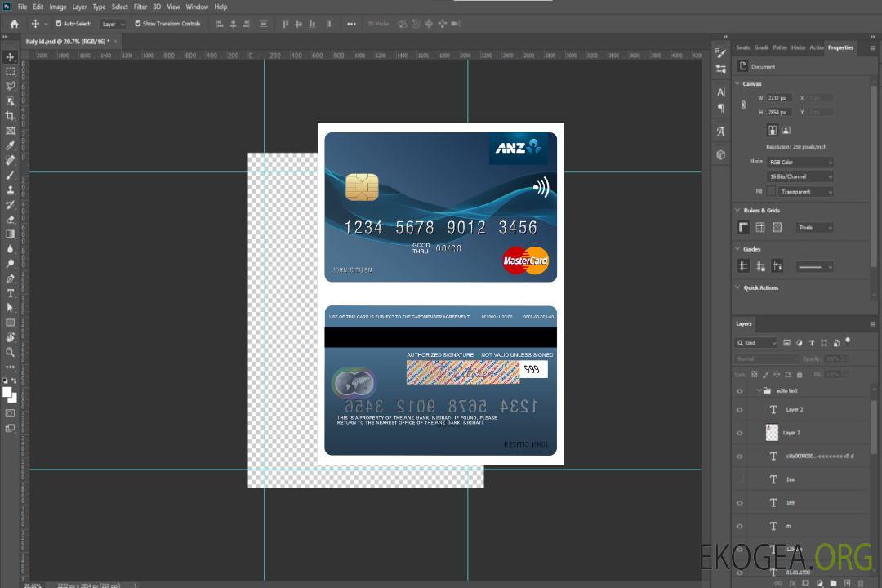This screenshot has height=588, width=882.
Task: Select the Hand tool
Action: 10,337
